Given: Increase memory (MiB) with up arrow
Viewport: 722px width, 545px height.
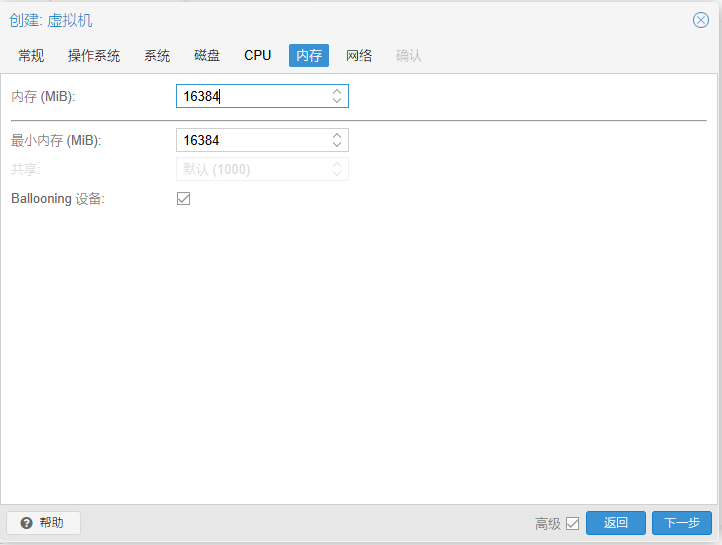Looking at the screenshot, I should click(337, 91).
